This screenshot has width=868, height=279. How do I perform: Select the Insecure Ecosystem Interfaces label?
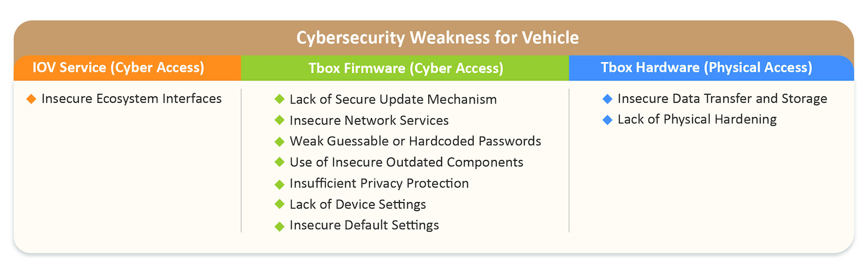pos(131,99)
